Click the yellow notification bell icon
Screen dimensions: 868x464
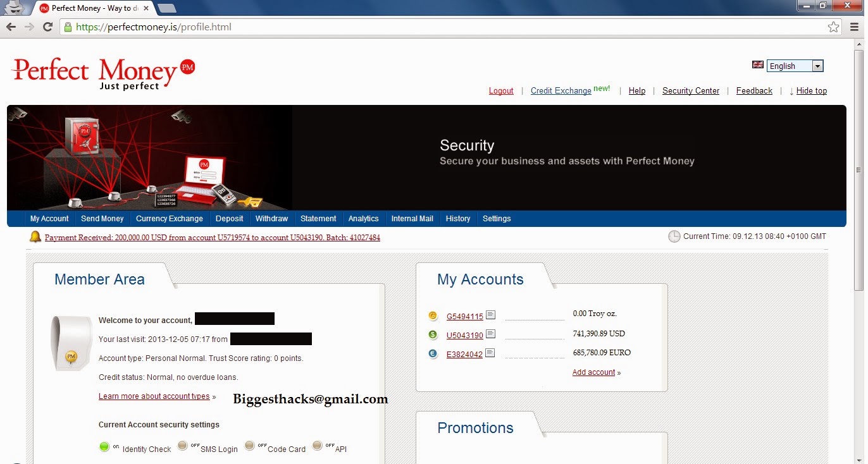tap(35, 237)
